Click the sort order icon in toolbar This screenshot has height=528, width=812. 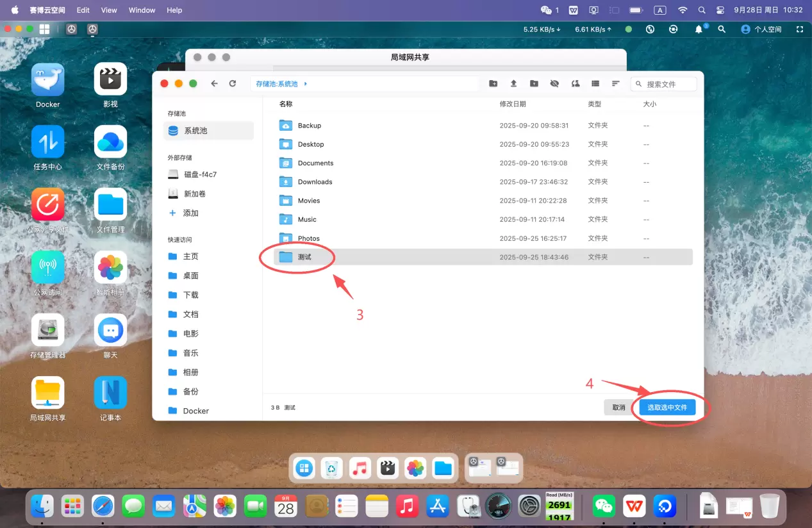click(616, 84)
